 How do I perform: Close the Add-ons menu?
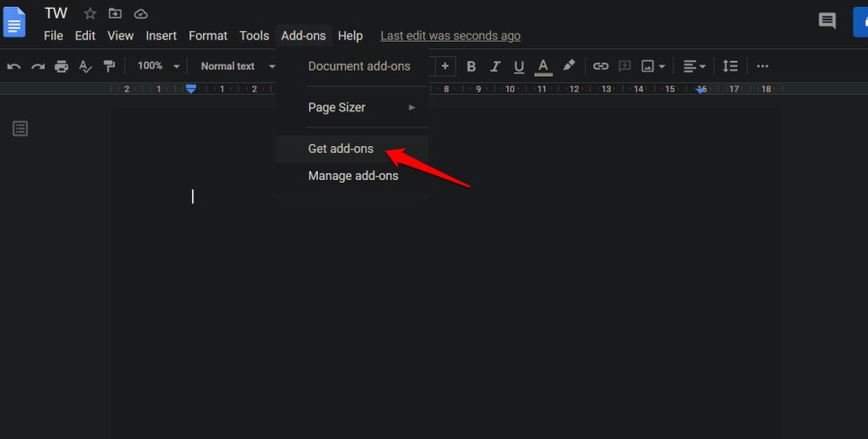(x=304, y=36)
